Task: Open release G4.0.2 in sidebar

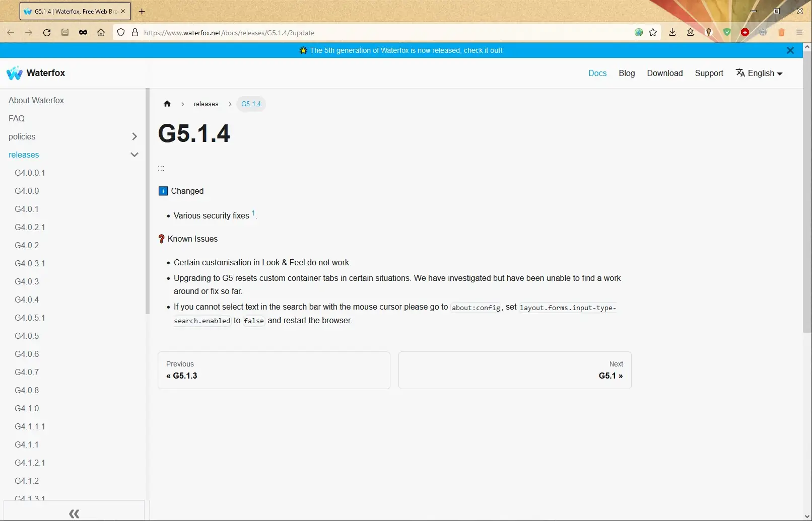Action: (27, 245)
